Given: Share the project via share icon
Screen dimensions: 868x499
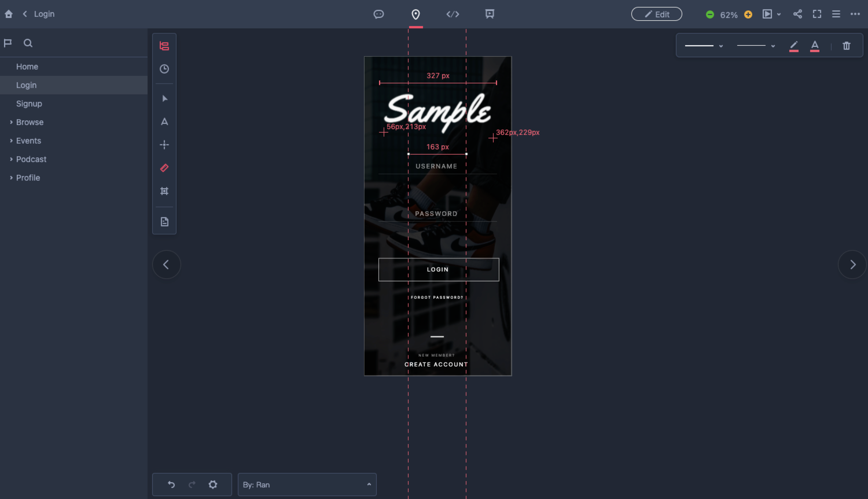Looking at the screenshot, I should click(797, 14).
